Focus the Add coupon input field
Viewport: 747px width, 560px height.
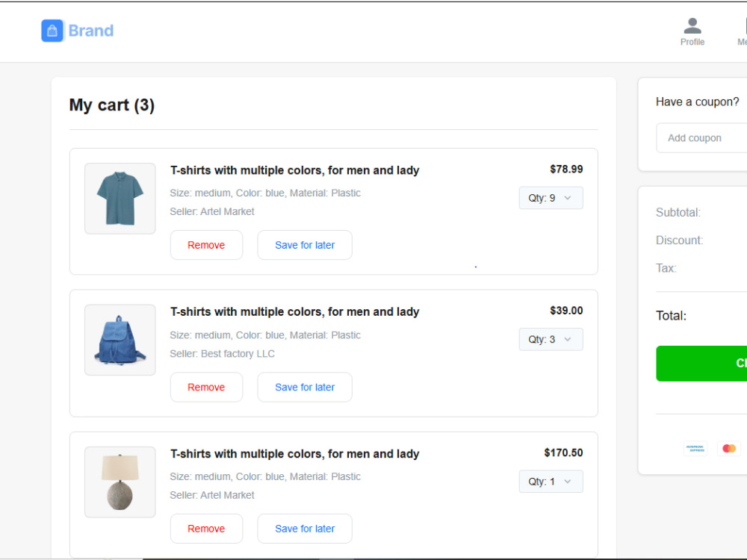click(701, 138)
